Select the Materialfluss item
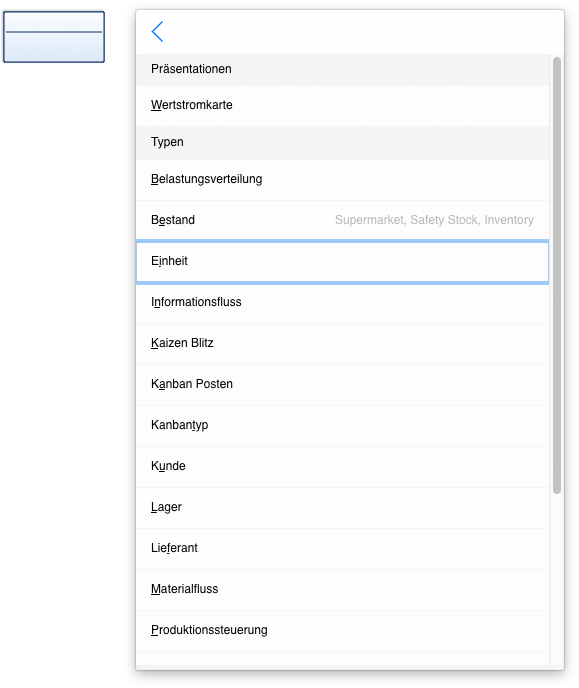The image size is (579, 688). (342, 589)
